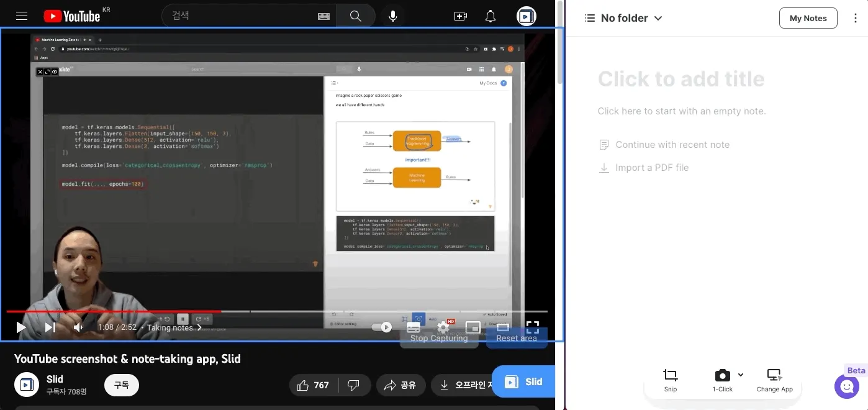Open the three-dot more options menu
The width and height of the screenshot is (868, 410).
pos(856,18)
